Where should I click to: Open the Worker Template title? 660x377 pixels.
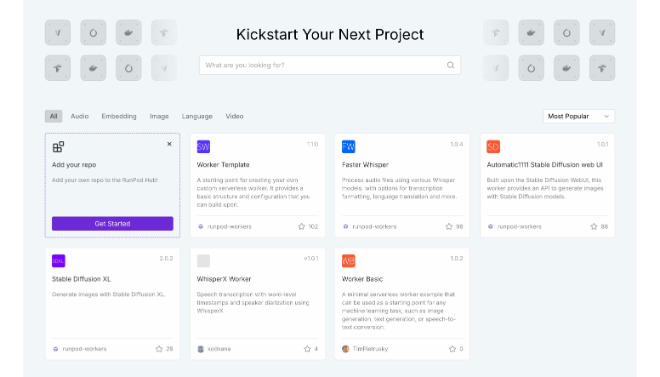(223, 165)
